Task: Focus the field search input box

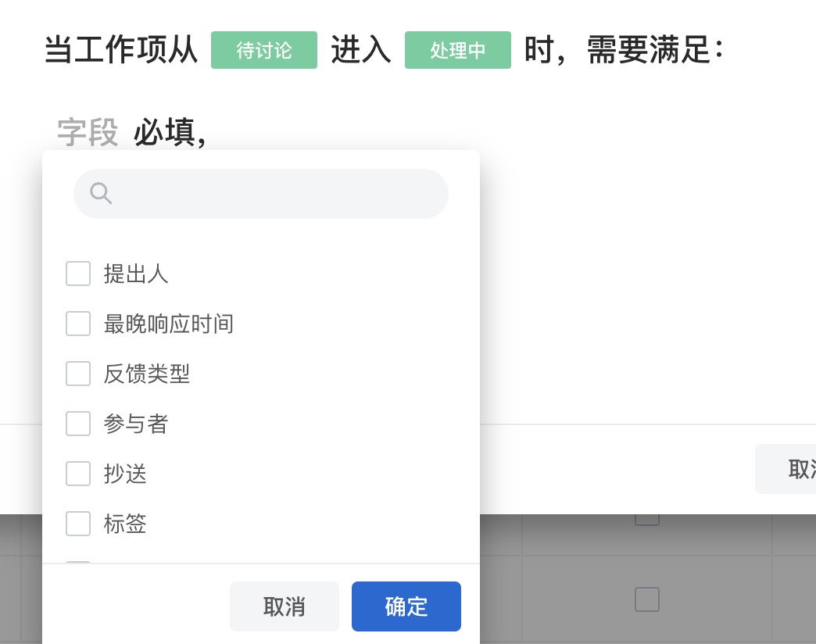Action: (x=261, y=194)
